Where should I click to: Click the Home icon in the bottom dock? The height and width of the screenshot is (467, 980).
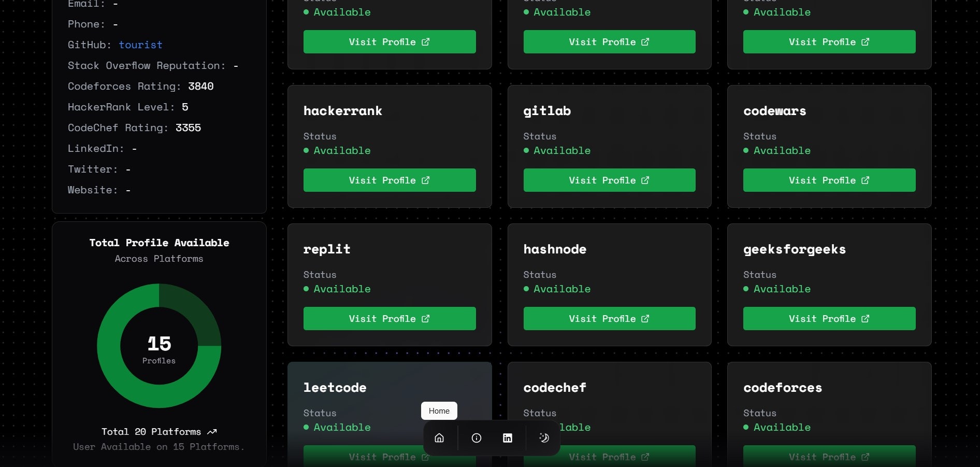click(x=439, y=438)
